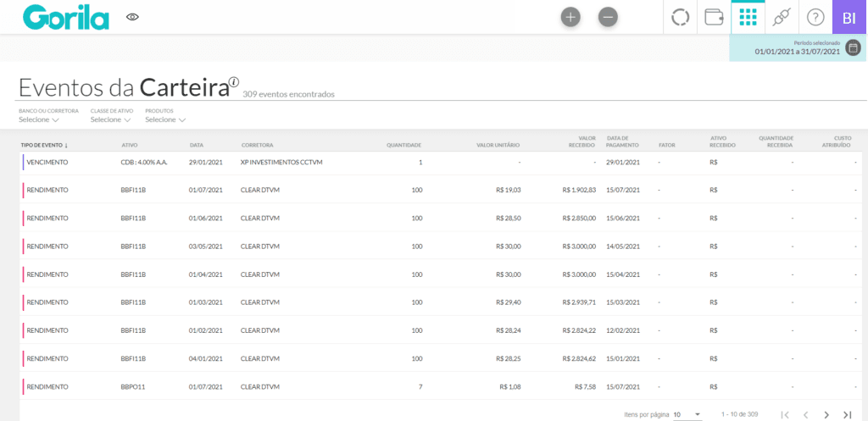The width and height of the screenshot is (868, 421).
Task: Open the BI user avatar menu
Action: 849,17
